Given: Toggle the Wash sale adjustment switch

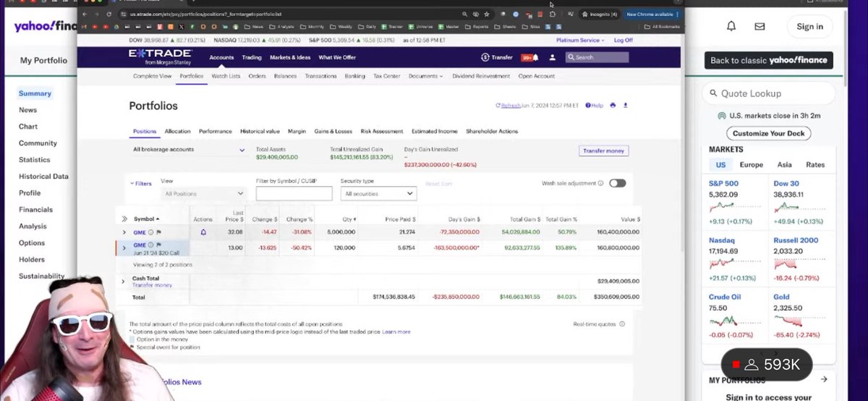Looking at the screenshot, I should (x=617, y=183).
